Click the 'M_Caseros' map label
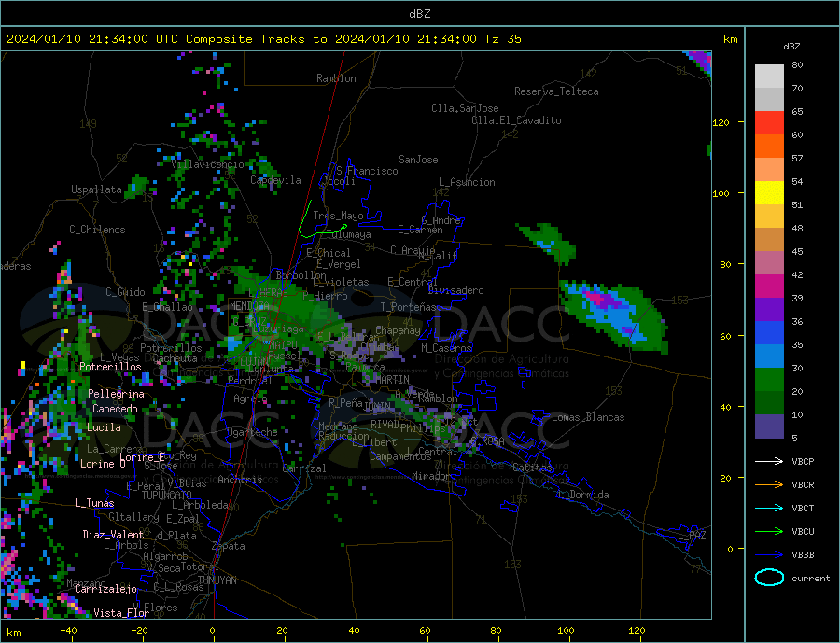840x643 pixels. tap(446, 348)
